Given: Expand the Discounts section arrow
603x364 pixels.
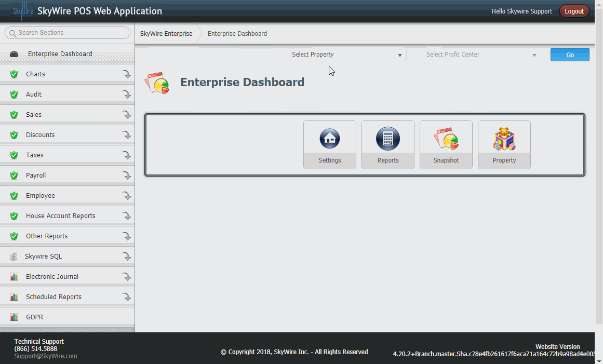Looking at the screenshot, I should click(127, 135).
